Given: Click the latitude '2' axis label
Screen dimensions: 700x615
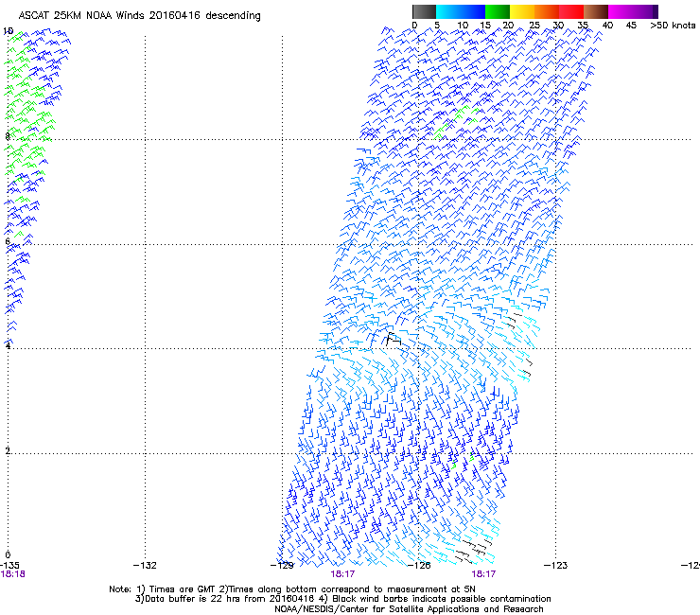Looking at the screenshot, I should pyautogui.click(x=8, y=450).
